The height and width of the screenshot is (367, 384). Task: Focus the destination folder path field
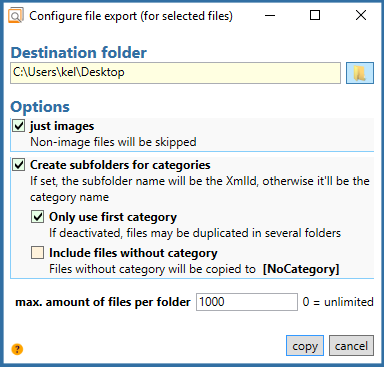coord(175,73)
